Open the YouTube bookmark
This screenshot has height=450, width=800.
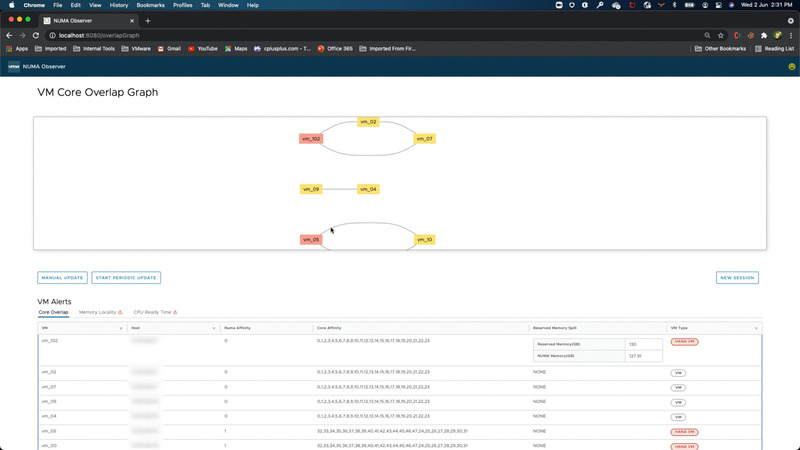coord(203,49)
